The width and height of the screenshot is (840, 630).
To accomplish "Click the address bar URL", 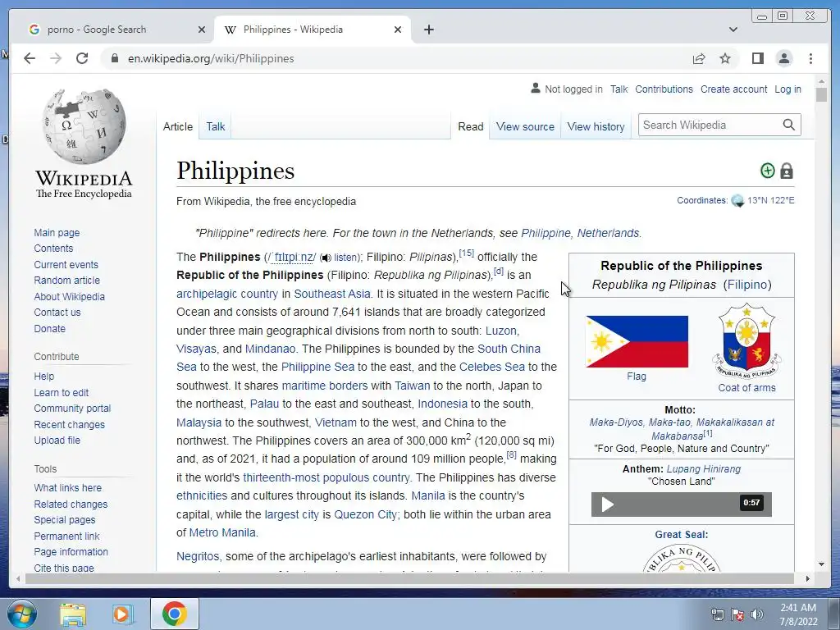I will coord(211,58).
